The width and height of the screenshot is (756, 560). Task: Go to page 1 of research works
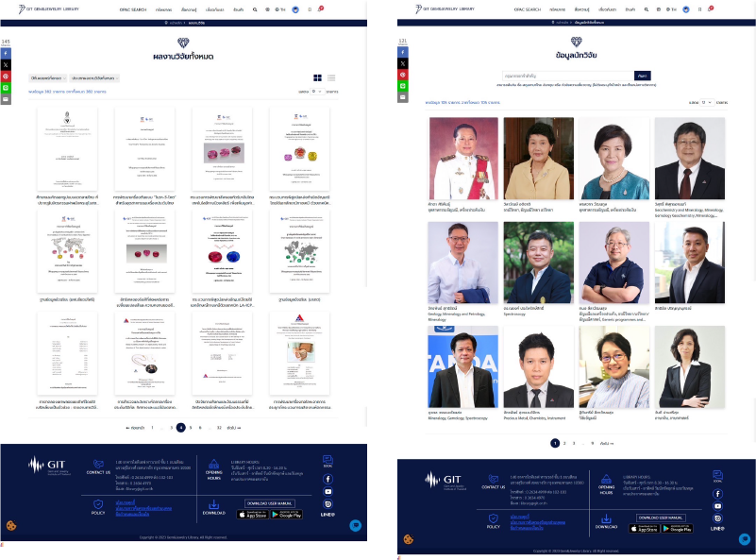click(x=152, y=428)
